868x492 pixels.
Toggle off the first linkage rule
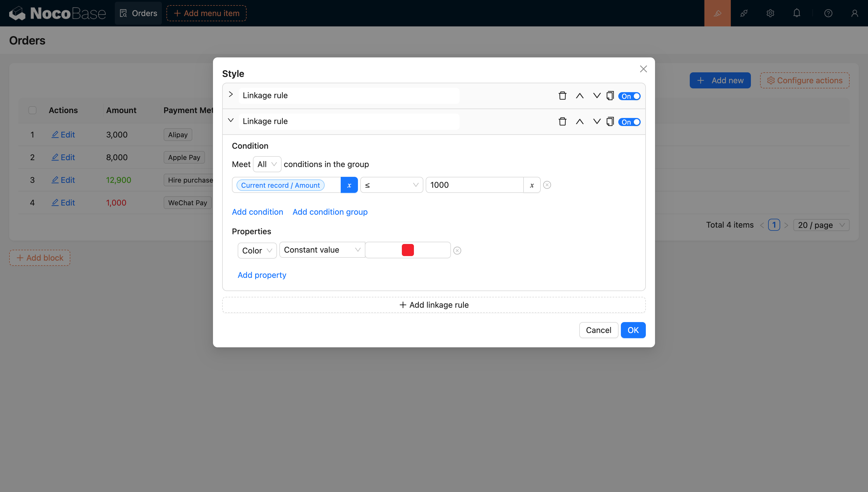(629, 96)
